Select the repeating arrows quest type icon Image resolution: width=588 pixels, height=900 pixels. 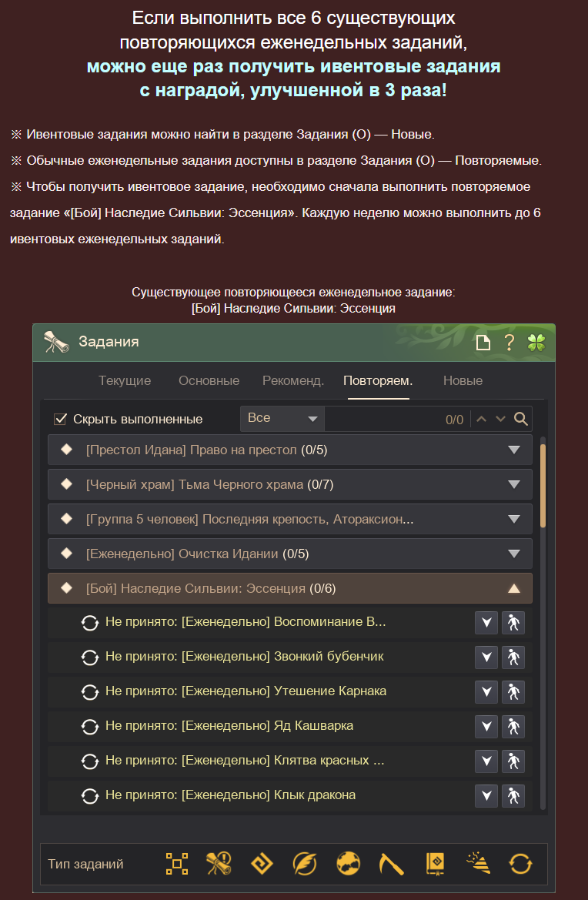click(521, 864)
